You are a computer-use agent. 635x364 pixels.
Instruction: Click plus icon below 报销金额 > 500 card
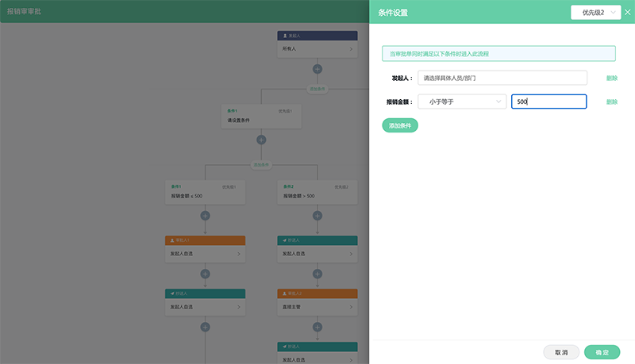[317, 215]
